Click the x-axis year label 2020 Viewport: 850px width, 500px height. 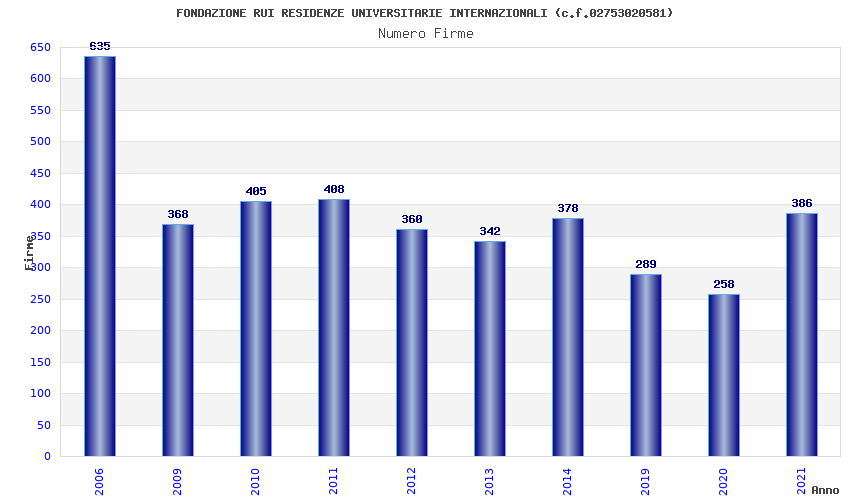(724, 482)
